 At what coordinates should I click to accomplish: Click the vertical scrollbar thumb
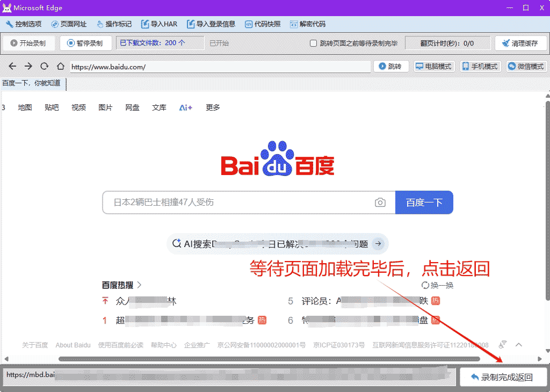pyautogui.click(x=547, y=201)
